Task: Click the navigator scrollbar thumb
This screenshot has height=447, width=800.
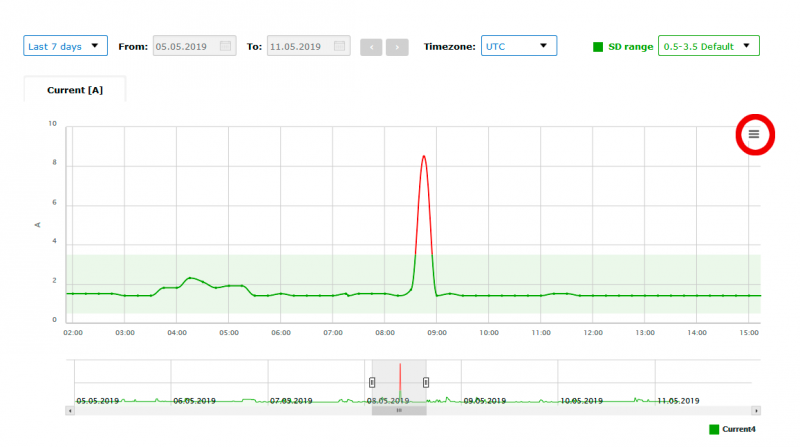Action: point(399,410)
